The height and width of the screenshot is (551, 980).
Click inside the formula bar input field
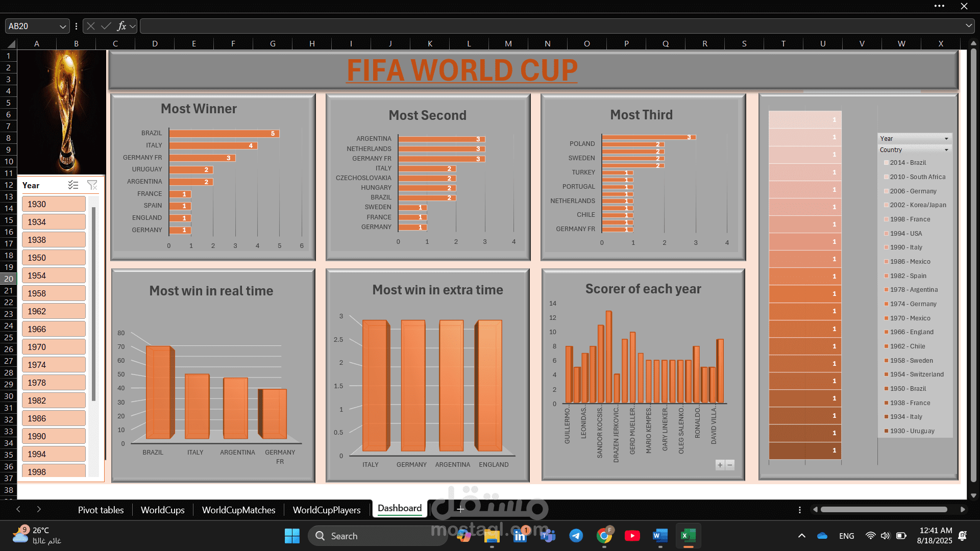pos(357,26)
